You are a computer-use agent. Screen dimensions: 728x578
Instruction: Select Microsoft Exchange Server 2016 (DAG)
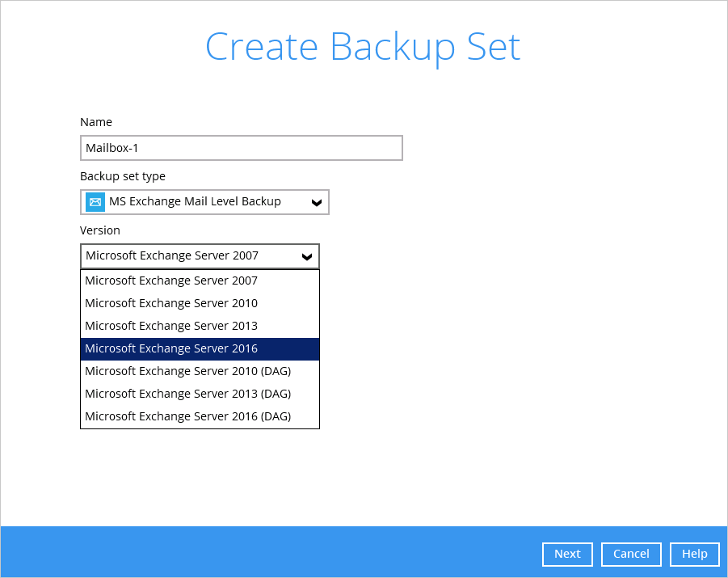coord(200,417)
